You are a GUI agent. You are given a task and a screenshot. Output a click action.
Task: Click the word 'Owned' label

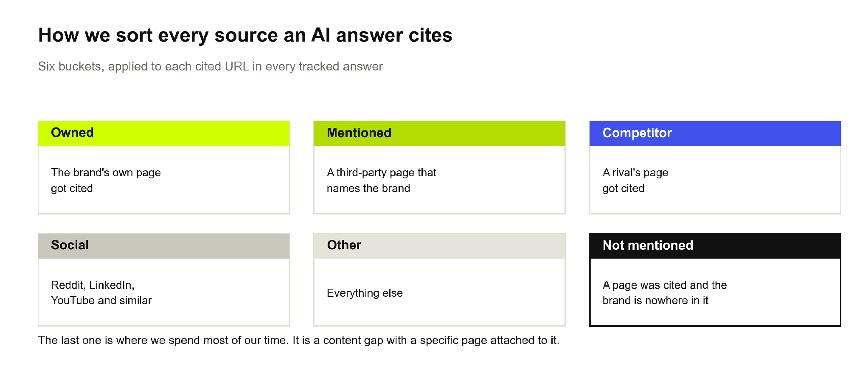(72, 132)
